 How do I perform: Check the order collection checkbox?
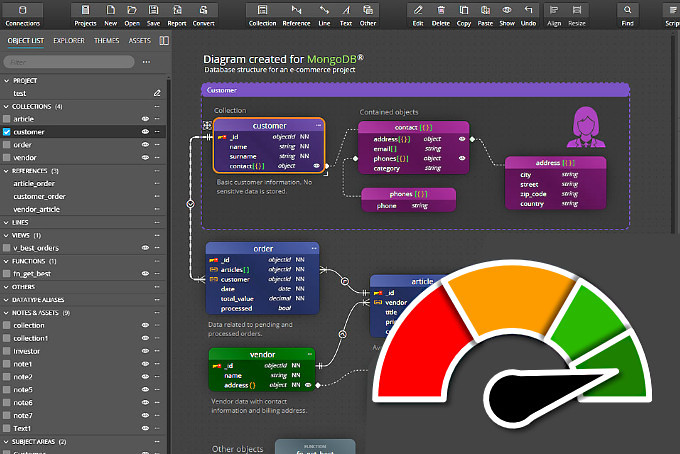click(x=7, y=145)
